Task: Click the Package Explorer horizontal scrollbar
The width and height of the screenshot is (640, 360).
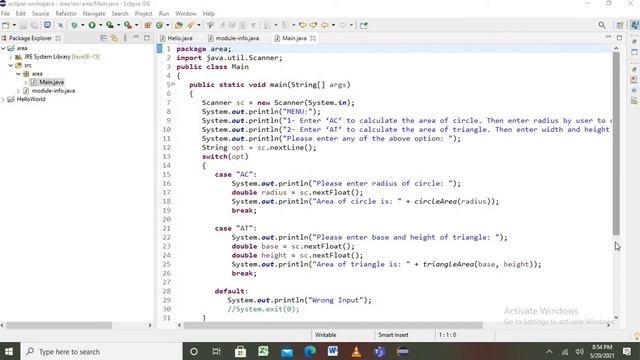Action: (59, 325)
